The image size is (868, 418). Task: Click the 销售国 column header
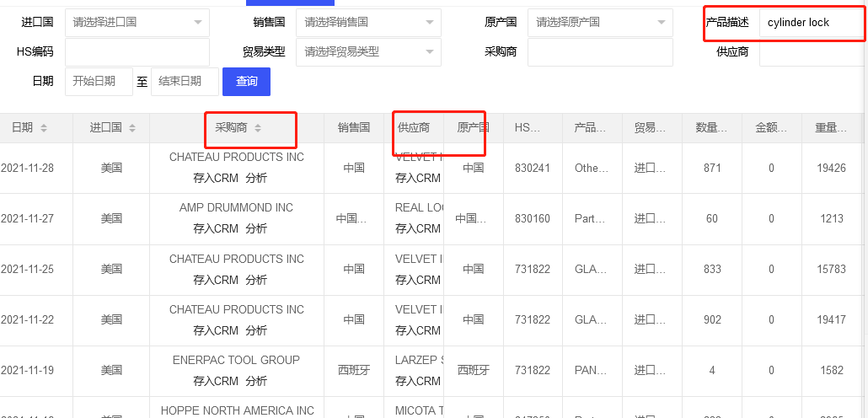click(354, 128)
